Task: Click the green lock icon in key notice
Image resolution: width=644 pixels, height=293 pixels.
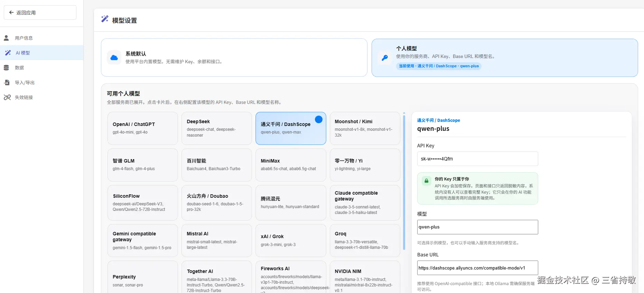Action: (427, 181)
